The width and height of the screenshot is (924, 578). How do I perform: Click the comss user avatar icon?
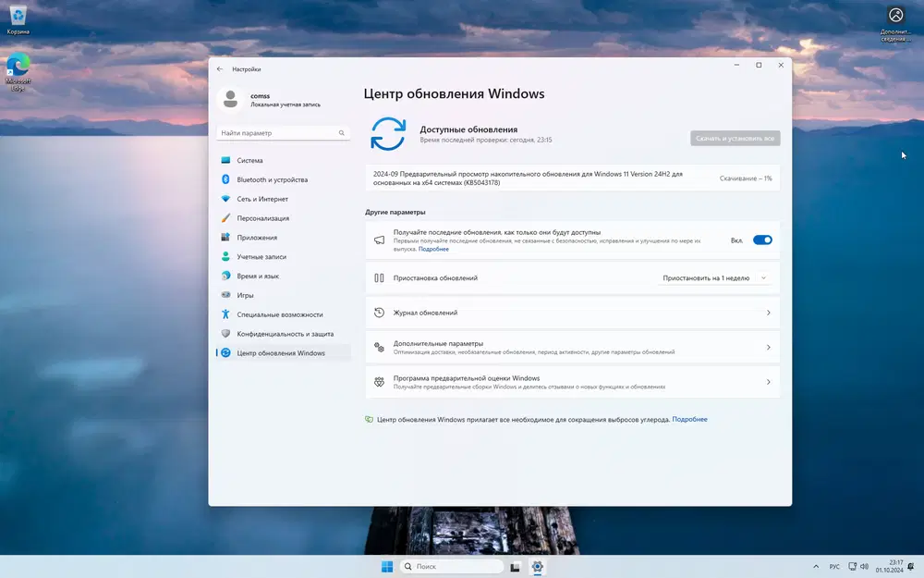coord(230,99)
